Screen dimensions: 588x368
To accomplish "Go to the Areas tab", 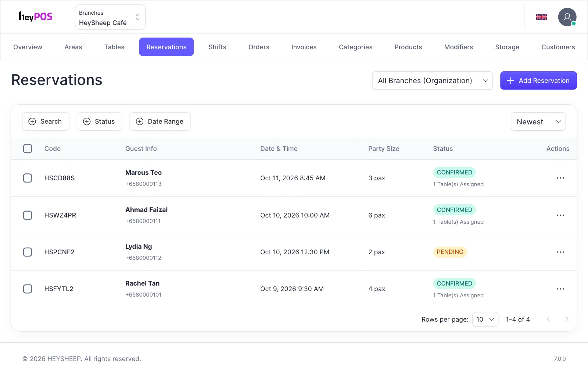I will pyautogui.click(x=73, y=47).
